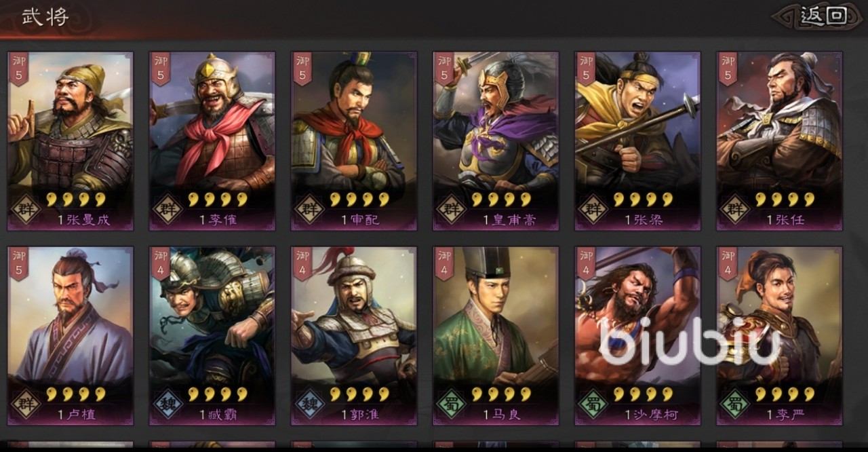Click the 御 5 cost flag on 皇甫嵩

coord(443,69)
